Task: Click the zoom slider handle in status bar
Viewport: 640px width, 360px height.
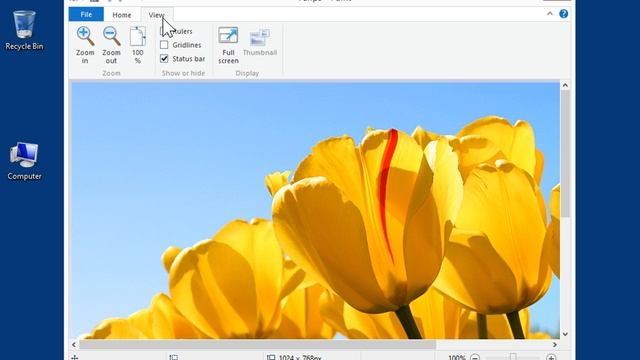Action: (513, 357)
